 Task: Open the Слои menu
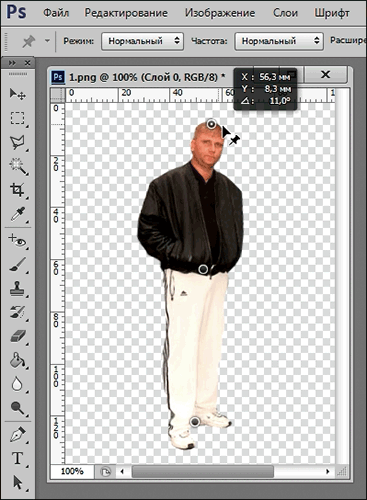point(285,13)
